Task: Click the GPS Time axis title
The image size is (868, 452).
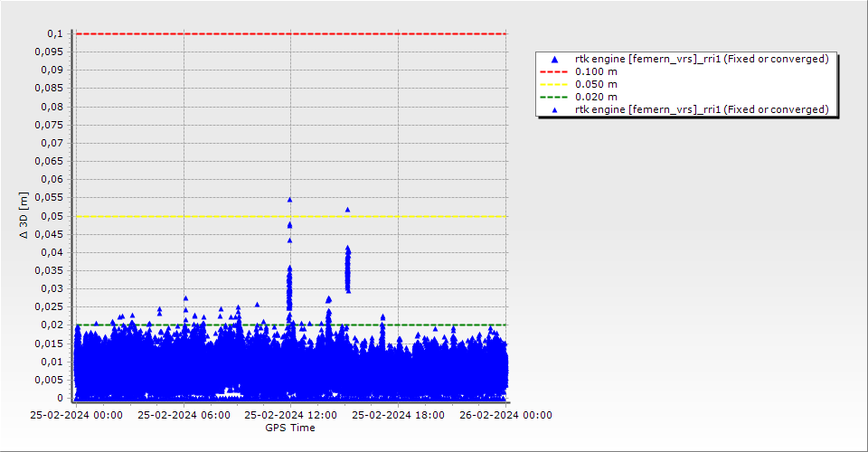Action: [x=289, y=428]
